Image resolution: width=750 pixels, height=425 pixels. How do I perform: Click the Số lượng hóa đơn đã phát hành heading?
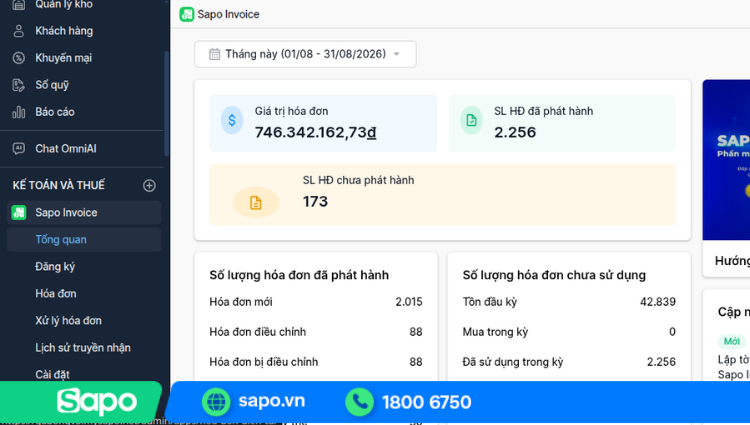point(299,275)
